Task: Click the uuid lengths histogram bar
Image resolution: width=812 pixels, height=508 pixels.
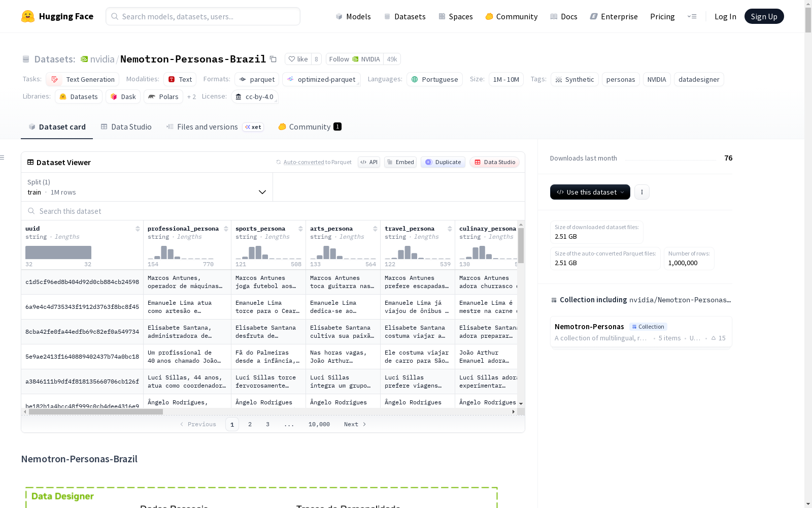Action: point(58,252)
